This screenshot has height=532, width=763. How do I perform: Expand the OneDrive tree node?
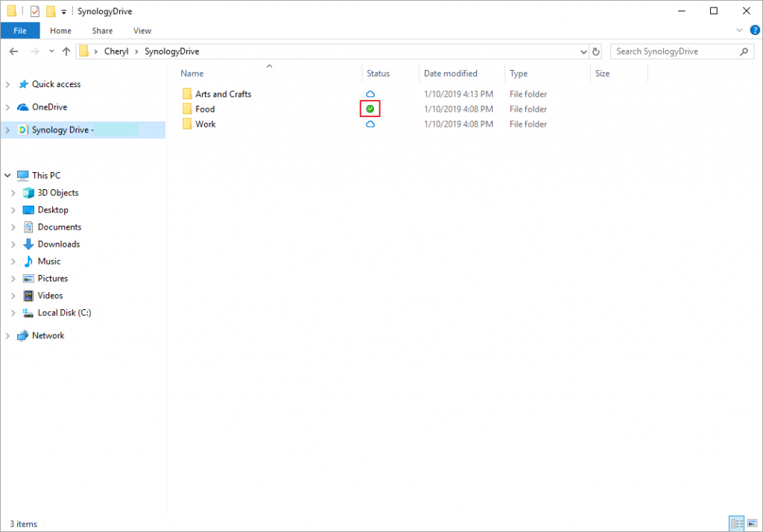point(7,107)
